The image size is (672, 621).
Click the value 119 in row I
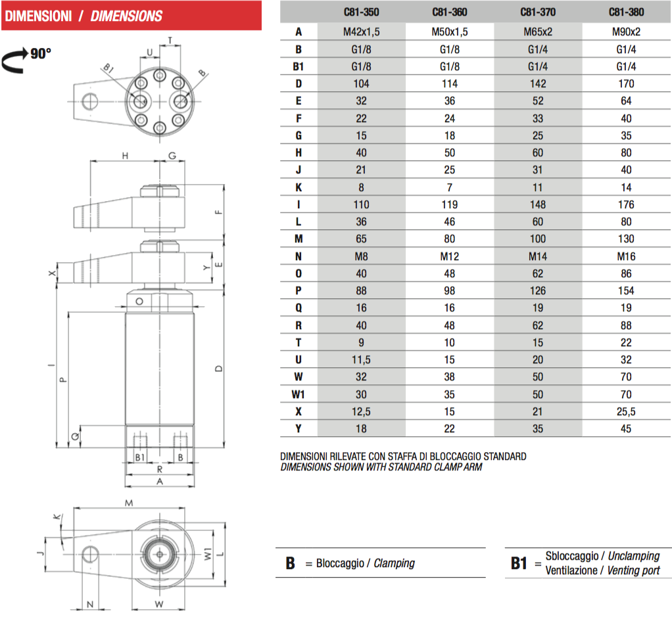(x=450, y=204)
